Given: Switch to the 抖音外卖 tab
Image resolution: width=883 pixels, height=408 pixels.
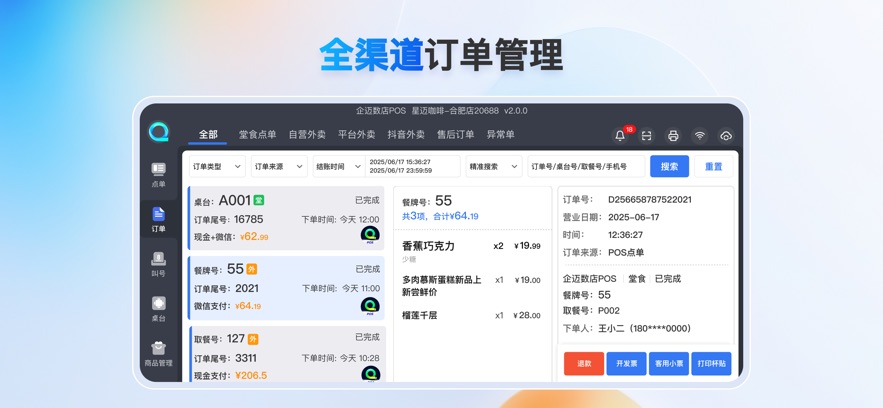Looking at the screenshot, I should point(406,134).
